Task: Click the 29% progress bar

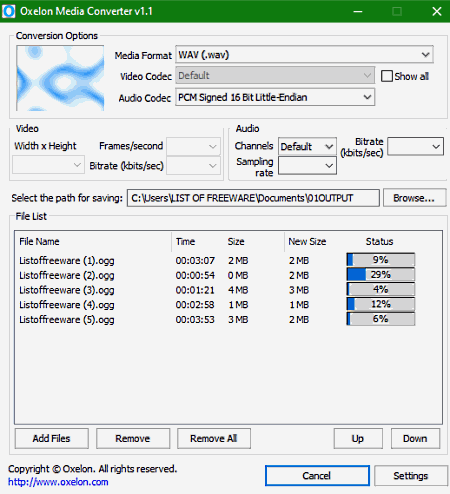Action: tap(381, 275)
